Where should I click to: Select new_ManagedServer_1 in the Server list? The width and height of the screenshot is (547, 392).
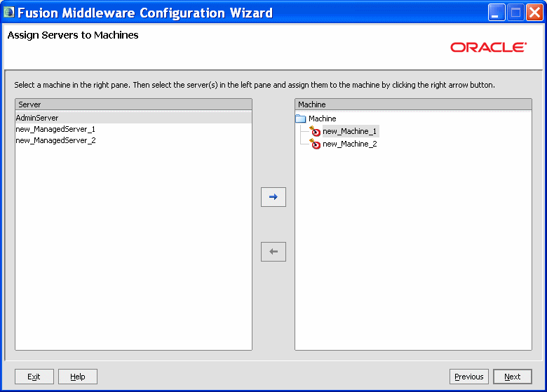133,129
